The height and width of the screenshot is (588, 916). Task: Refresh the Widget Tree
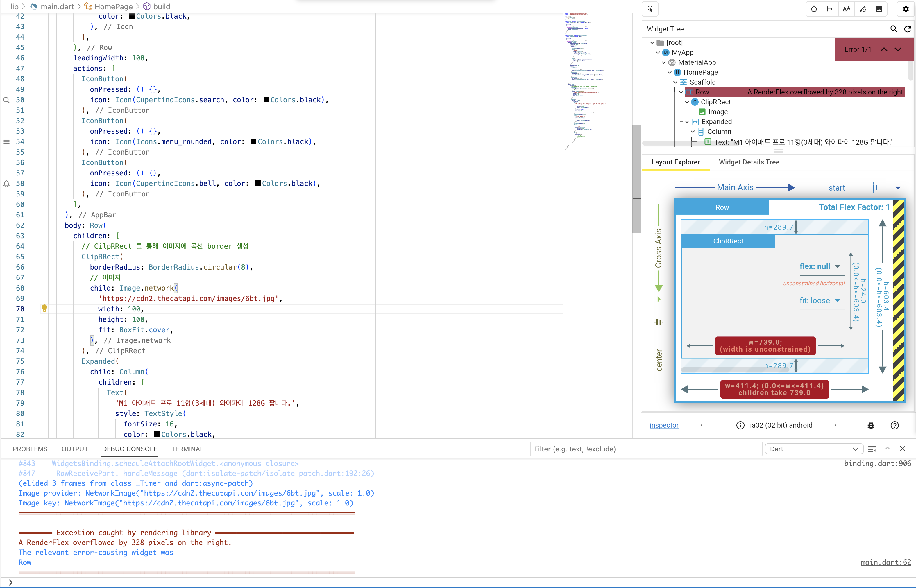tap(908, 29)
